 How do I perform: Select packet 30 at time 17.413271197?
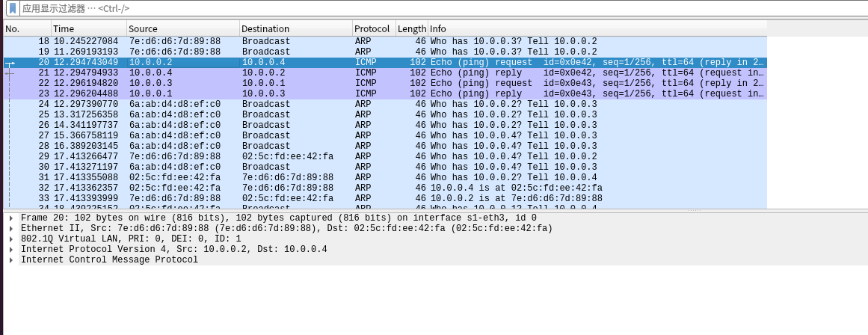point(385,167)
